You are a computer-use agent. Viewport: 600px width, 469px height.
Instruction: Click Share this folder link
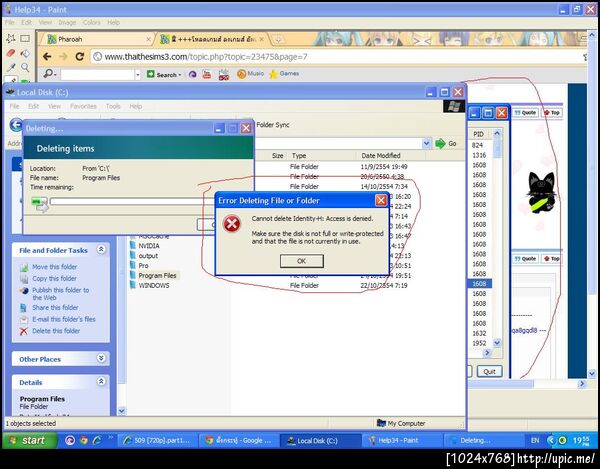[55, 307]
